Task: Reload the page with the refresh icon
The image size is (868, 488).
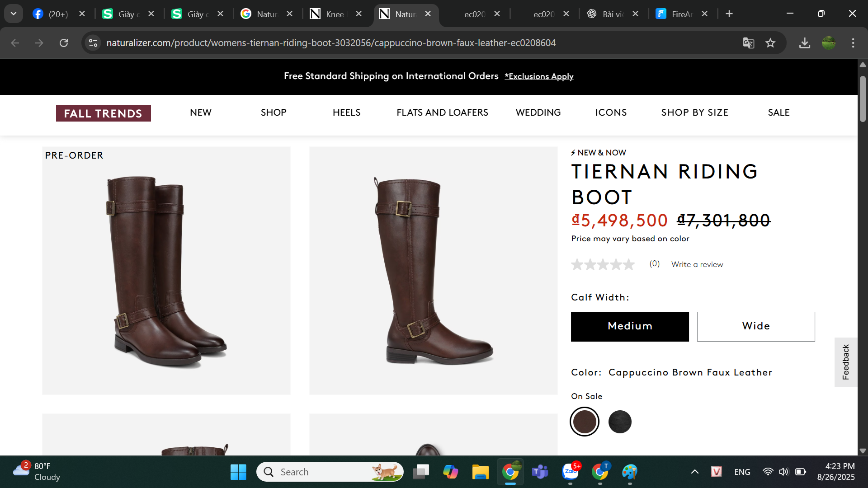Action: click(x=64, y=43)
